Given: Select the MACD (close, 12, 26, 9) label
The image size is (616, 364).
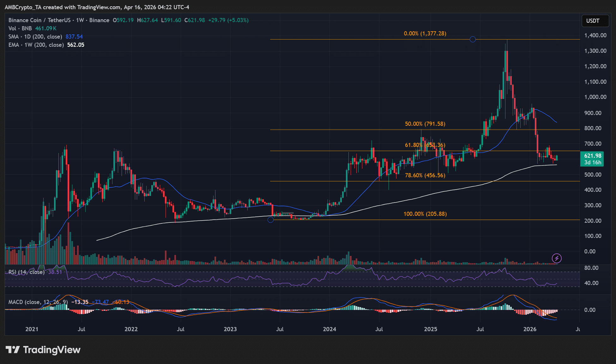Looking at the screenshot, I should (38, 302).
